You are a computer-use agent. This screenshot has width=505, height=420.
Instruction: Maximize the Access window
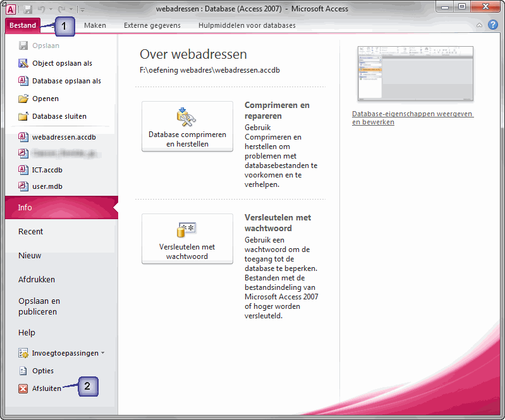[x=462, y=7]
